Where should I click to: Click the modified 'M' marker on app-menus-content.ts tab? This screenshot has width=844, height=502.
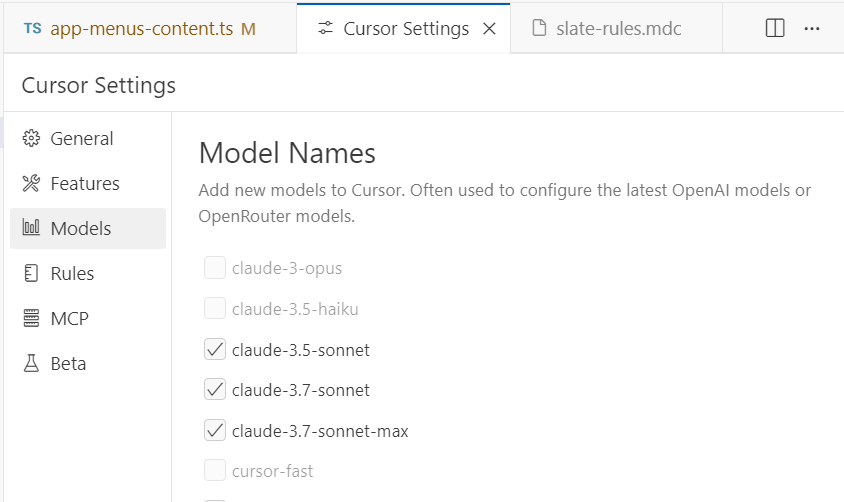pos(248,29)
